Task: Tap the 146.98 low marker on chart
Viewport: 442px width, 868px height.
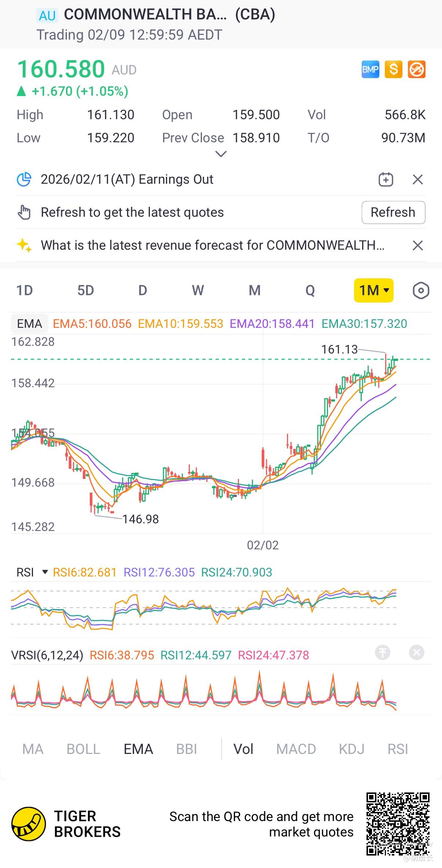Action: pyautogui.click(x=140, y=519)
